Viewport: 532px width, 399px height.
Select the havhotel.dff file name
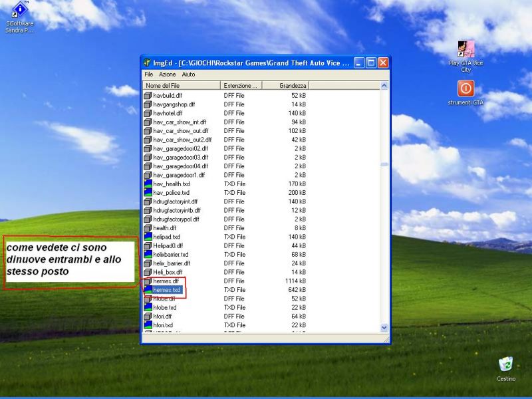[x=168, y=113]
